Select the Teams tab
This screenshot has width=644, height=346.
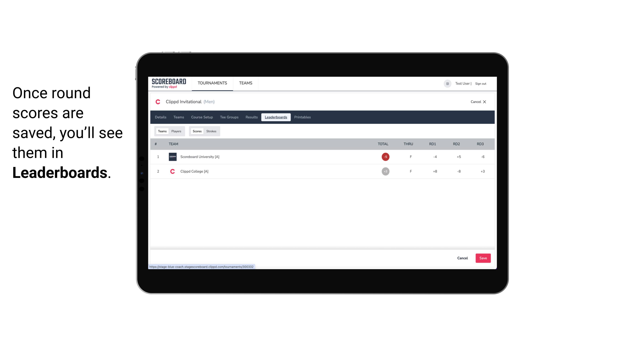162,131
